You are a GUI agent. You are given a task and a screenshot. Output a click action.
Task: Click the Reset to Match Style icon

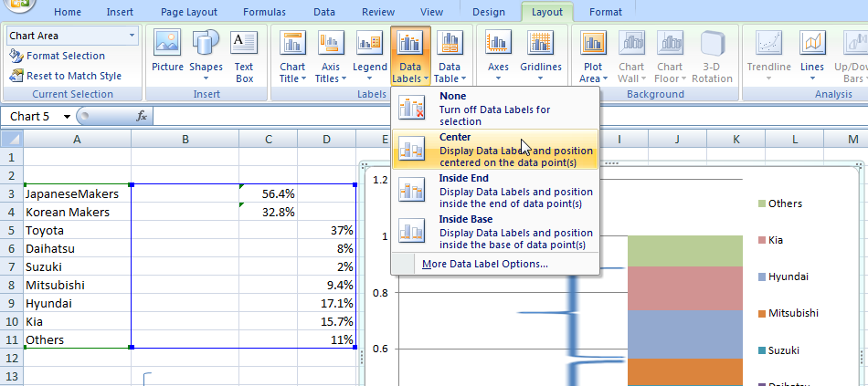tap(17, 76)
